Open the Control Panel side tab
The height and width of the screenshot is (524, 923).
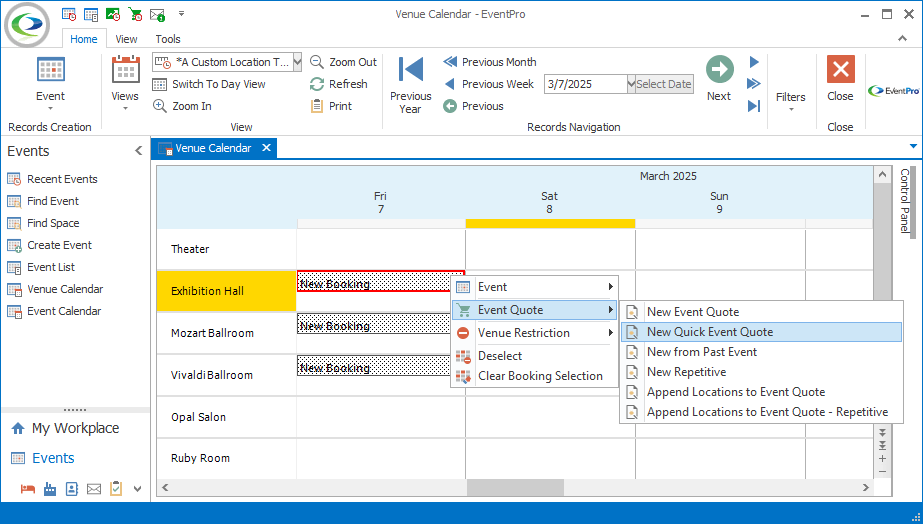pyautogui.click(x=905, y=200)
